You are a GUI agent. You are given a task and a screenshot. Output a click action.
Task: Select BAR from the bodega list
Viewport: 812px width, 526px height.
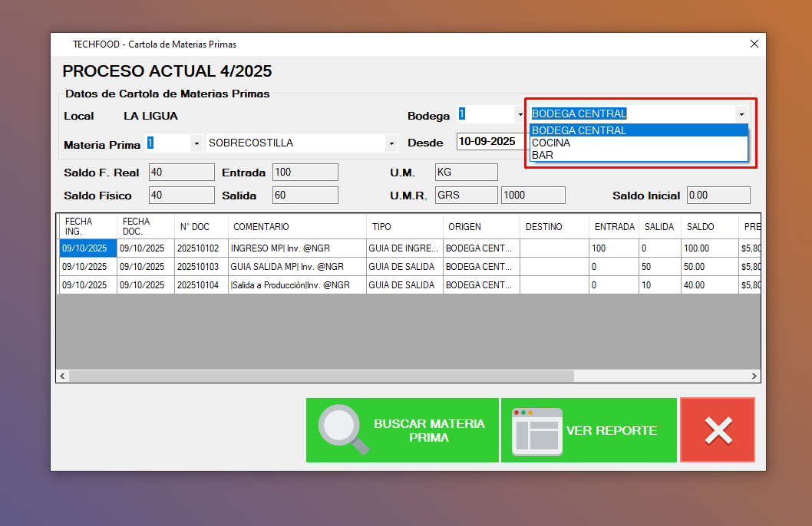(x=543, y=155)
